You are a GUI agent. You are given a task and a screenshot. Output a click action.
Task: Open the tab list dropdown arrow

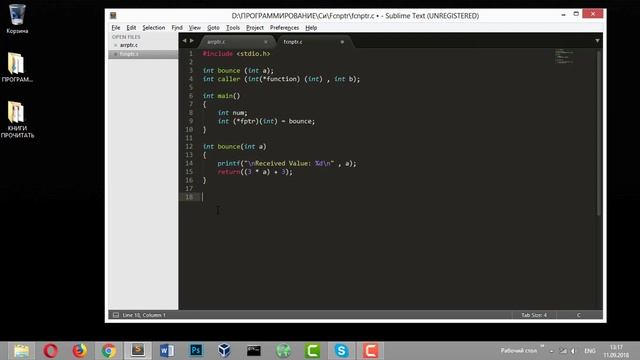597,41
